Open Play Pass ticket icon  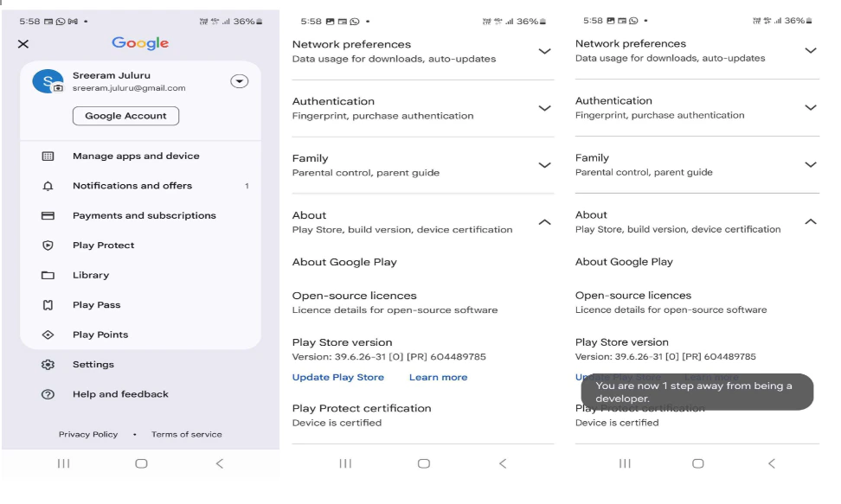48,305
